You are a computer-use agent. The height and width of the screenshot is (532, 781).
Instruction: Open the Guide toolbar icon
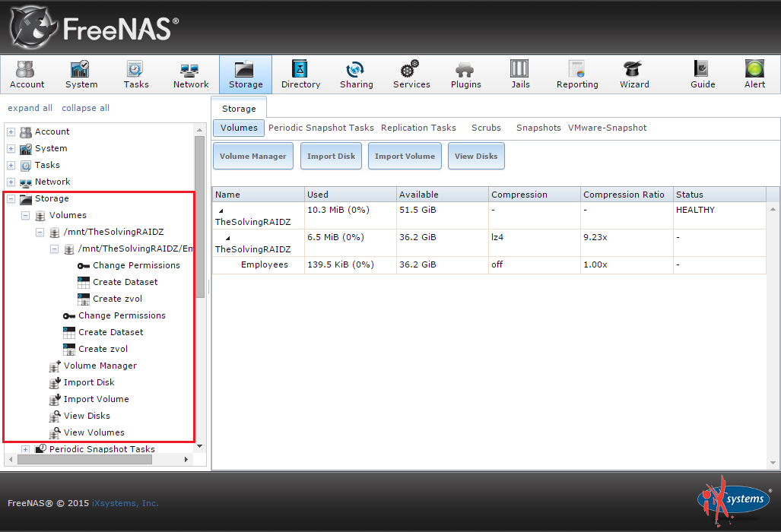pyautogui.click(x=703, y=74)
